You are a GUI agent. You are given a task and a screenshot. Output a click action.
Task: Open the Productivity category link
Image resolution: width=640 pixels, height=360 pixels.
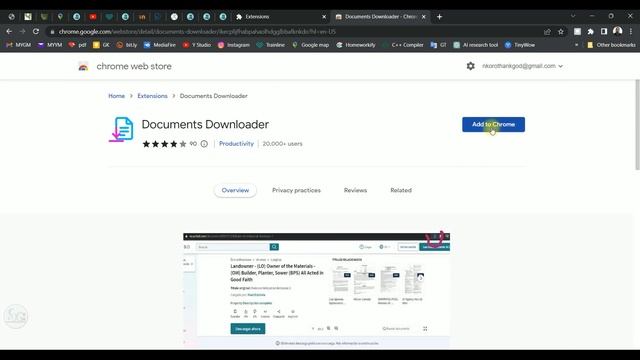tap(236, 144)
